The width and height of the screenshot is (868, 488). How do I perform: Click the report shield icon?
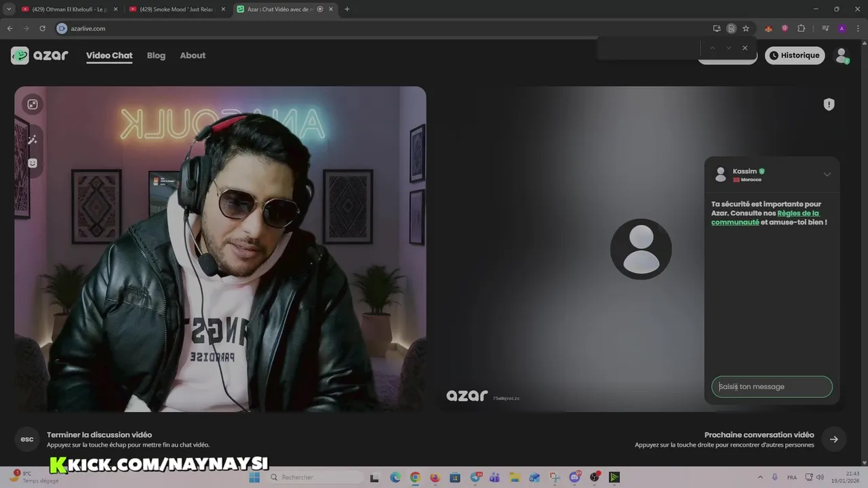tap(829, 104)
